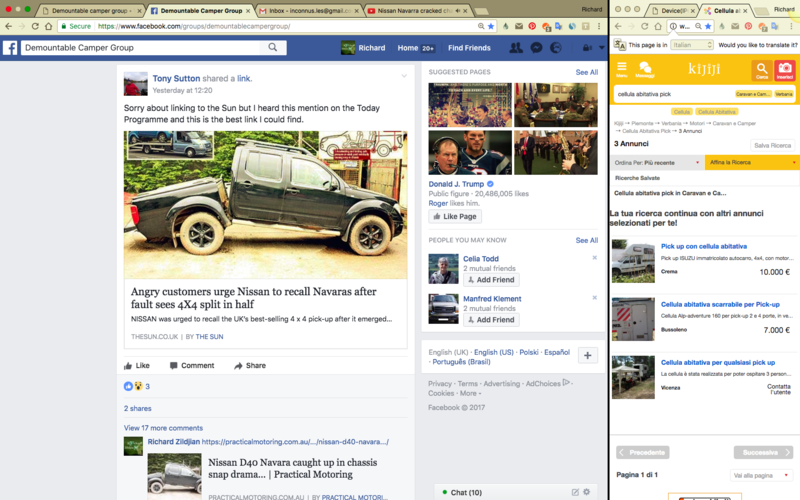The width and height of the screenshot is (800, 500).
Task: Open Facebook privacy shortcuts lock icon
Action: pos(587,47)
